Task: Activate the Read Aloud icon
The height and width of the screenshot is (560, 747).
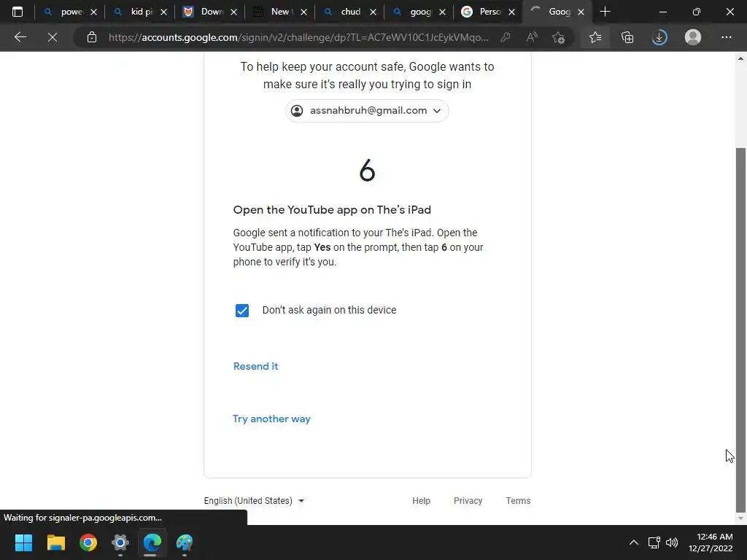Action: pyautogui.click(x=532, y=37)
